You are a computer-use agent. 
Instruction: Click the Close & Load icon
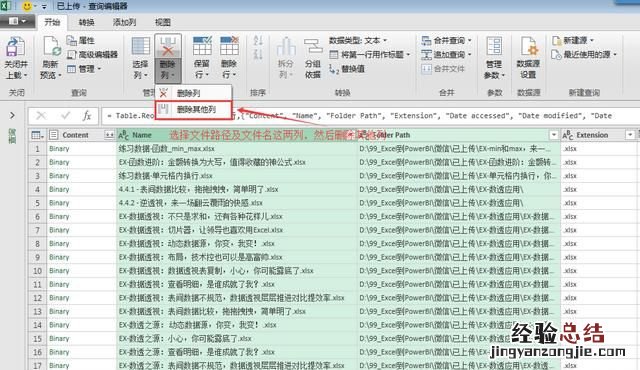point(16,47)
